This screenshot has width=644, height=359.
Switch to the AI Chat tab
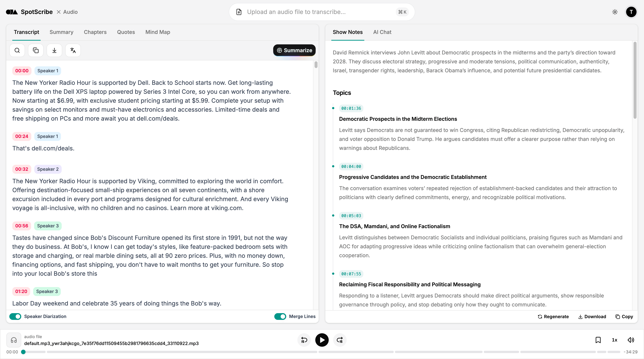click(382, 32)
